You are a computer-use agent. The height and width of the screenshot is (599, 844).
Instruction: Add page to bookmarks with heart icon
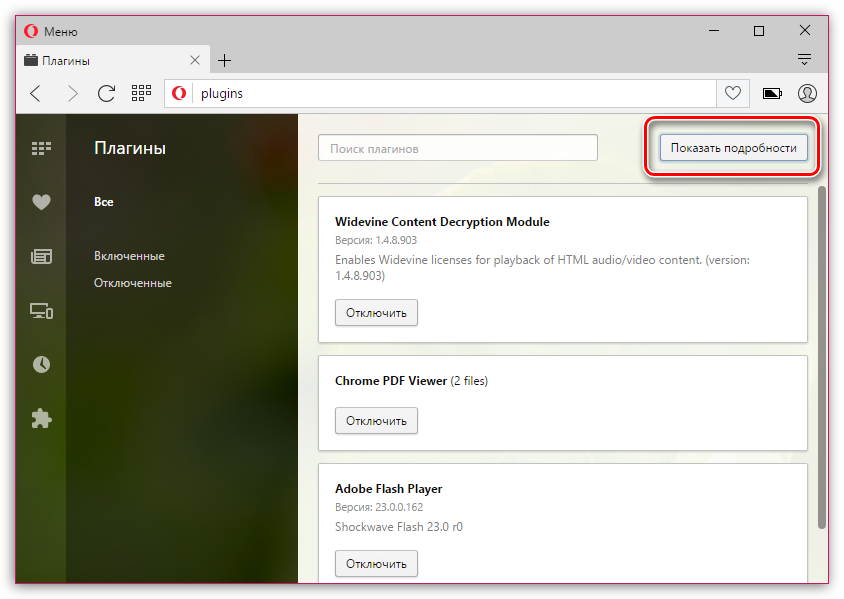tap(732, 93)
